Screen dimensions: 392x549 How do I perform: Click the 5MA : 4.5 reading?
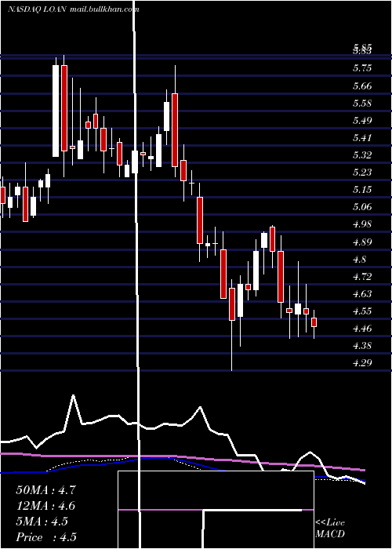[42, 522]
